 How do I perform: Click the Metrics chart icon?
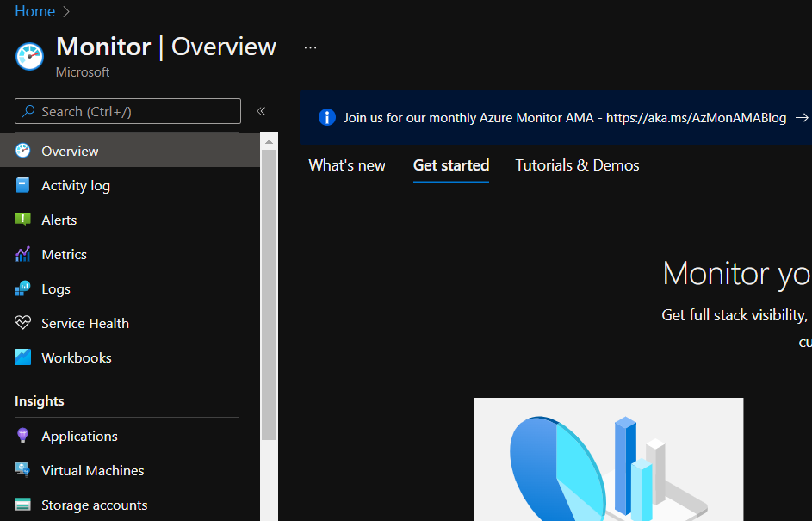point(23,254)
